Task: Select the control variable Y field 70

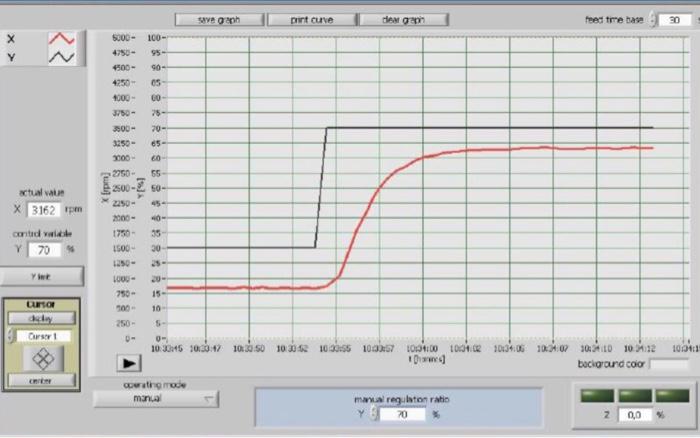Action: pos(44,250)
